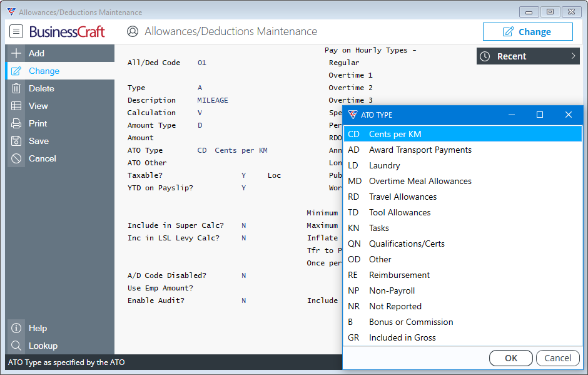Select Save in the sidebar

[60, 141]
